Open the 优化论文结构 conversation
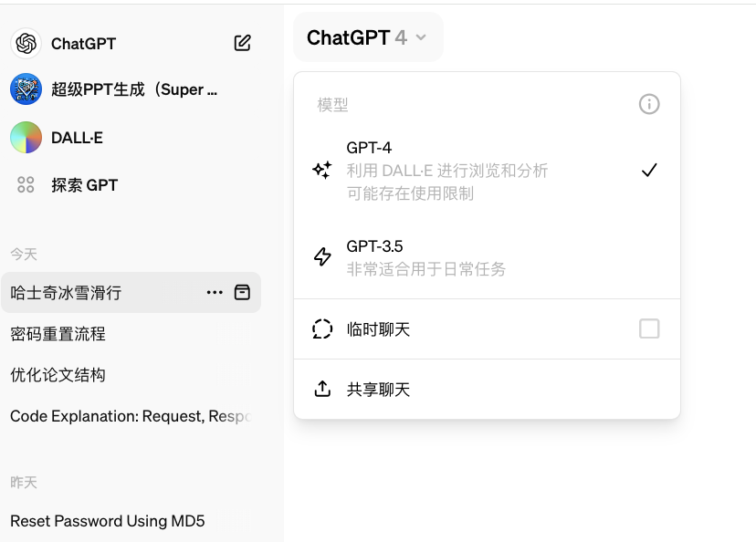This screenshot has width=756, height=542. point(58,375)
